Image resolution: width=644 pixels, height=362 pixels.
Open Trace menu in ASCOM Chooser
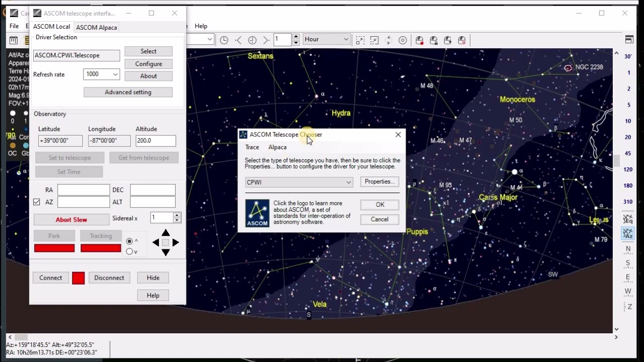[252, 147]
